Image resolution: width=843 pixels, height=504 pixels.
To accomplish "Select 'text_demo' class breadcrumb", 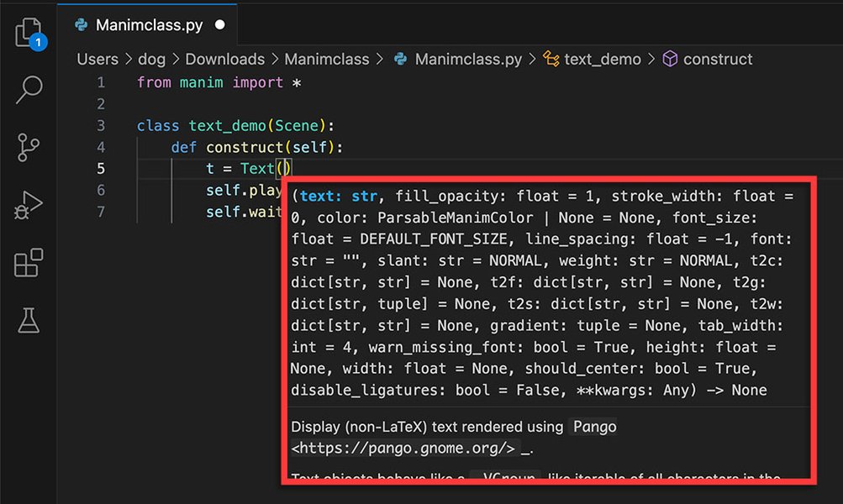I will [x=602, y=59].
